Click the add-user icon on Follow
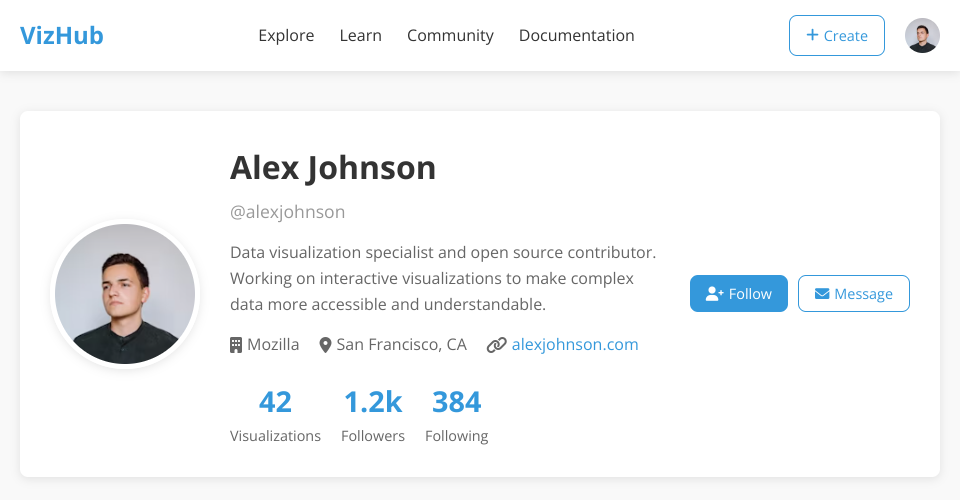This screenshot has width=960, height=500. pyautogui.click(x=714, y=294)
